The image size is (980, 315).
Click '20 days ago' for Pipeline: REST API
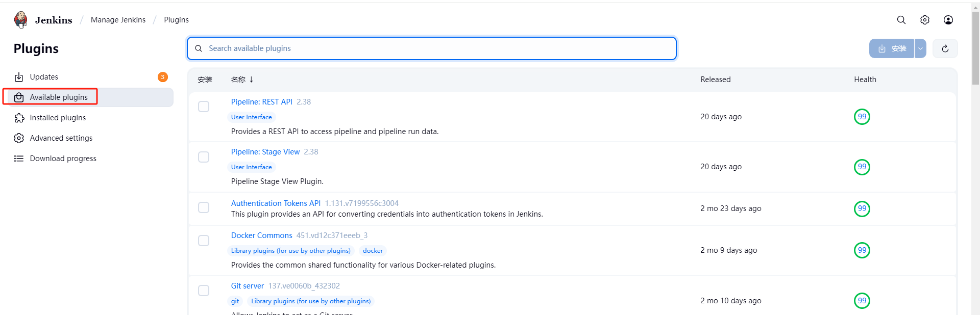click(721, 117)
